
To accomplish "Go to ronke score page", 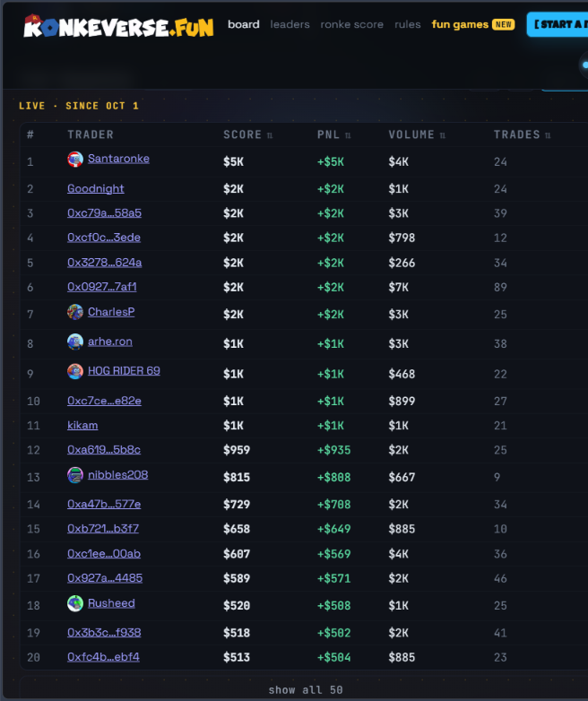I will tap(352, 24).
